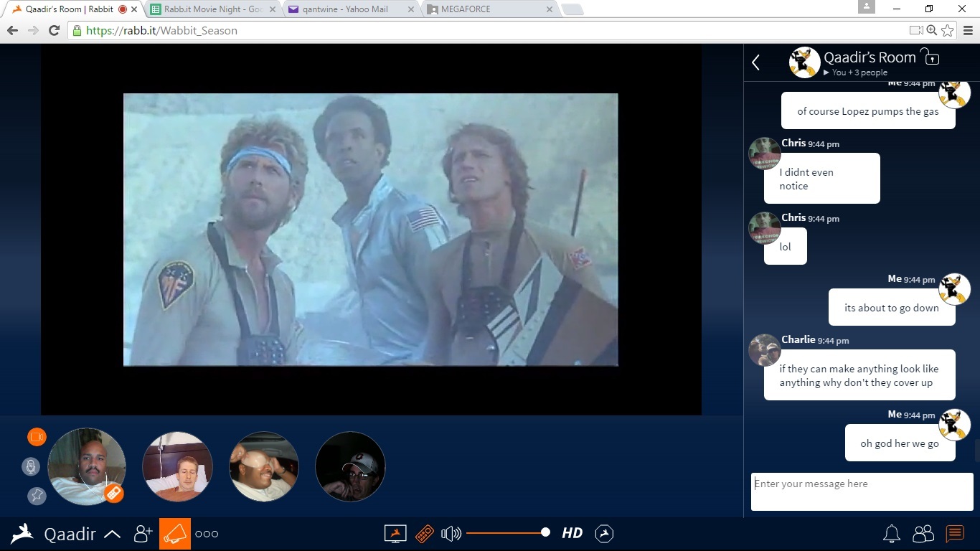This screenshot has height=551, width=980.
Task: Select the fourth participant wearing a cap
Action: click(x=351, y=466)
